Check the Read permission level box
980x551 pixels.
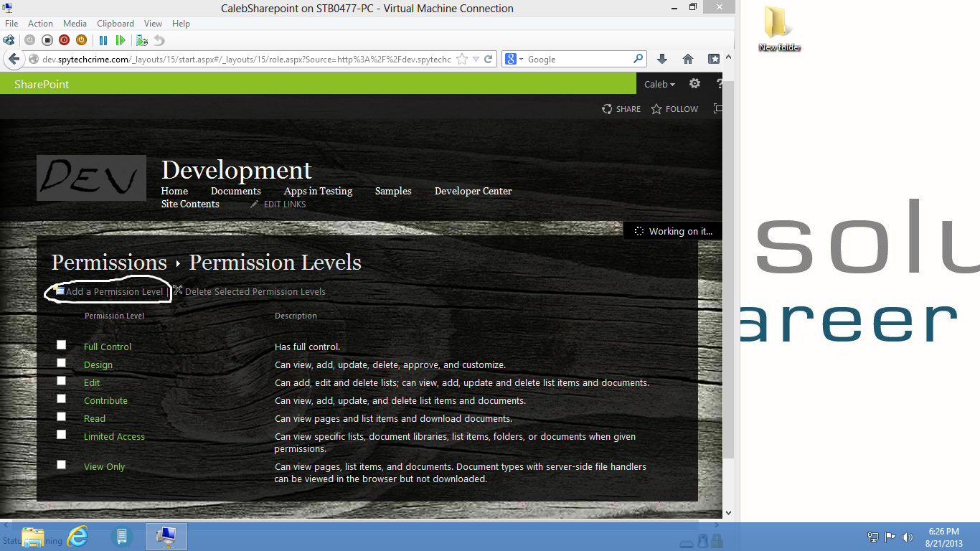pyautogui.click(x=62, y=417)
